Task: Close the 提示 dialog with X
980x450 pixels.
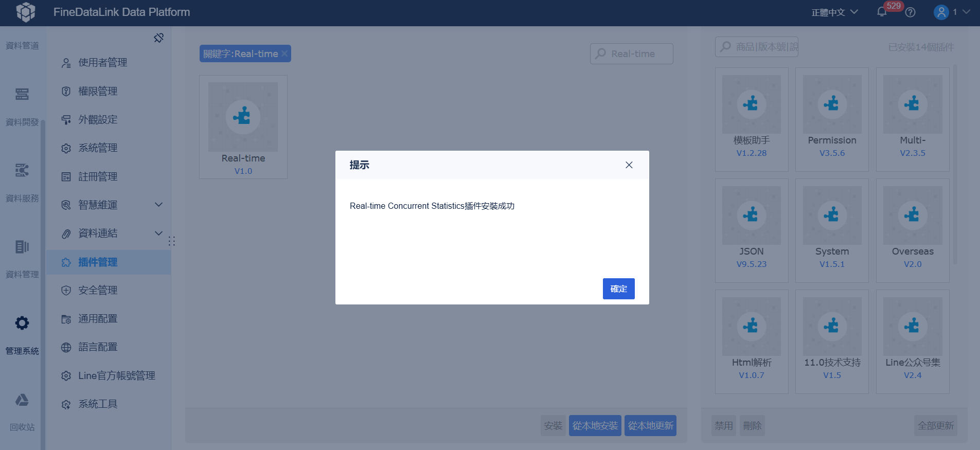Action: (x=629, y=165)
